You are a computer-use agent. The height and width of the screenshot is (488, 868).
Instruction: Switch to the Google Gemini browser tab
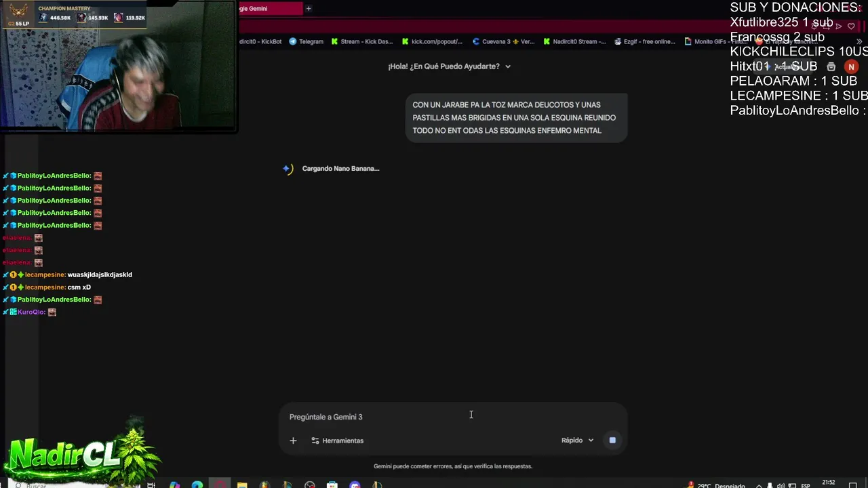point(270,8)
